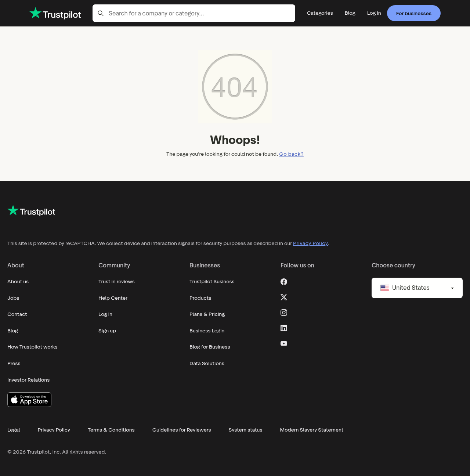Screen dimensions: 470x476
Task: Open Trustpilot Business link
Action: point(212,281)
